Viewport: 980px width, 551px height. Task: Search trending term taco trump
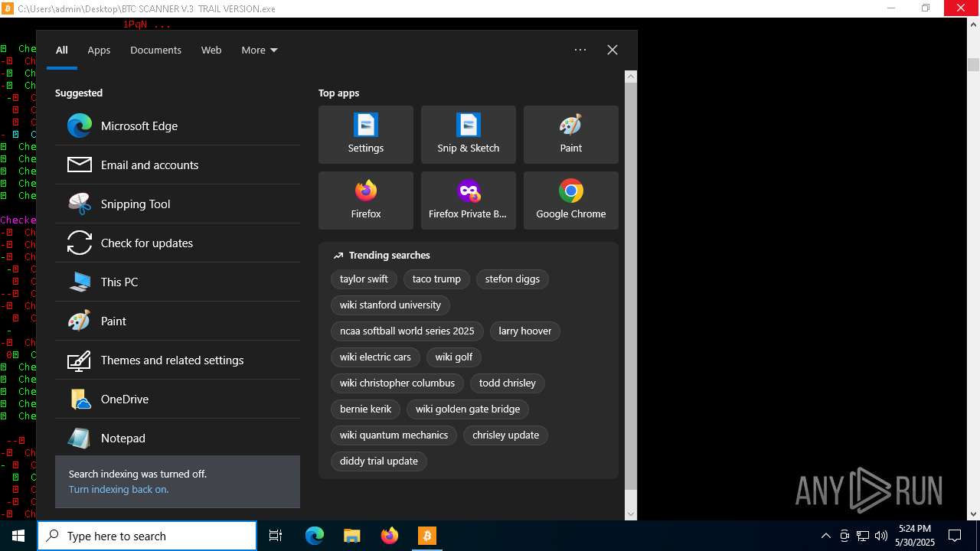(436, 279)
